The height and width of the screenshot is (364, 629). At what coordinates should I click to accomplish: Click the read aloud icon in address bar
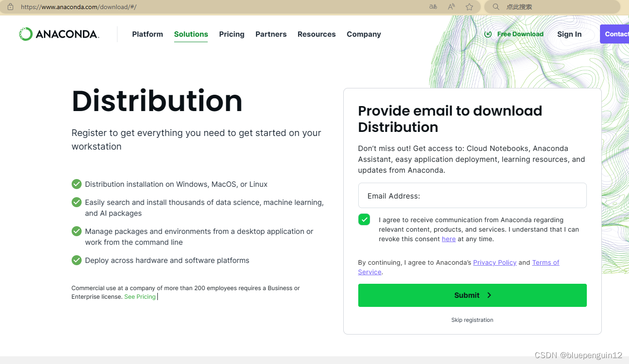click(451, 7)
